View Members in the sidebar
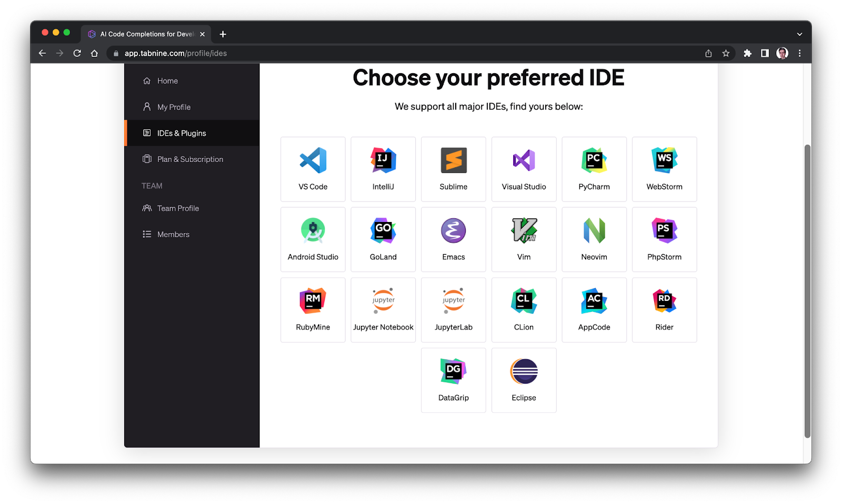 (x=192, y=235)
